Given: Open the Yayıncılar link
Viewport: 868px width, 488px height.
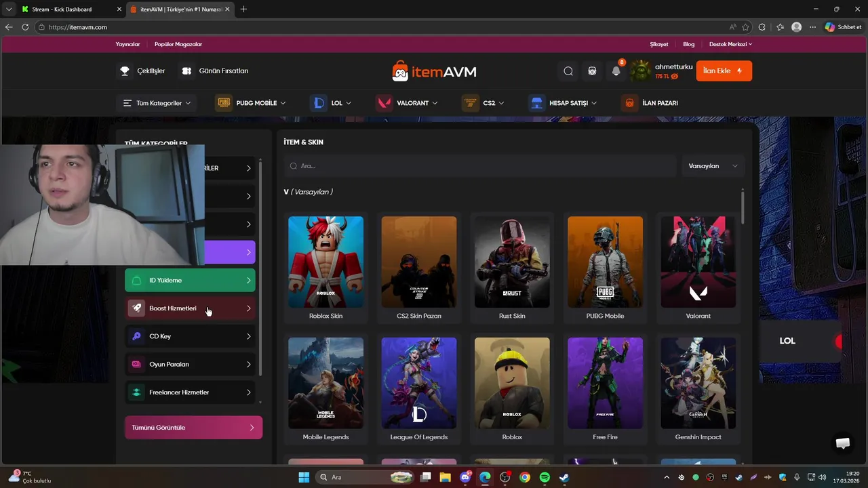Looking at the screenshot, I should pos(127,44).
